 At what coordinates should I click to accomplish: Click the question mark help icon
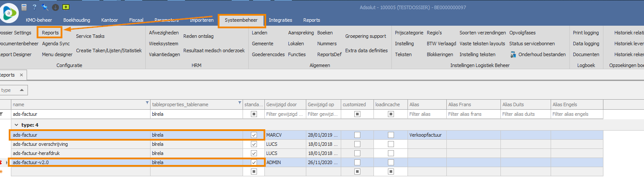(x=34, y=7)
